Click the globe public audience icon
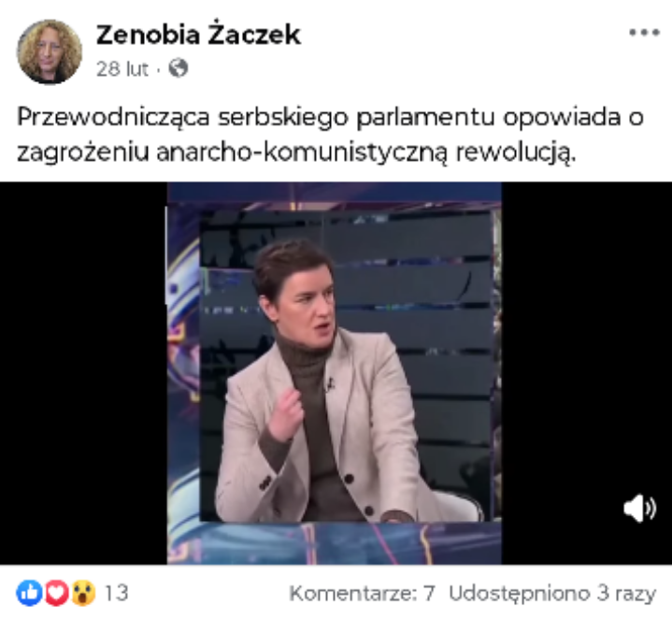This screenshot has width=672, height=621. coord(179,67)
